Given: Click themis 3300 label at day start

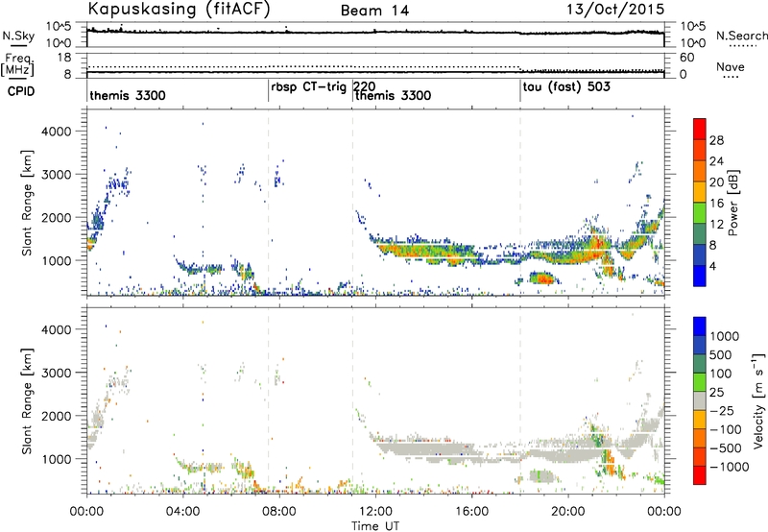Looking at the screenshot, I should 128,95.
